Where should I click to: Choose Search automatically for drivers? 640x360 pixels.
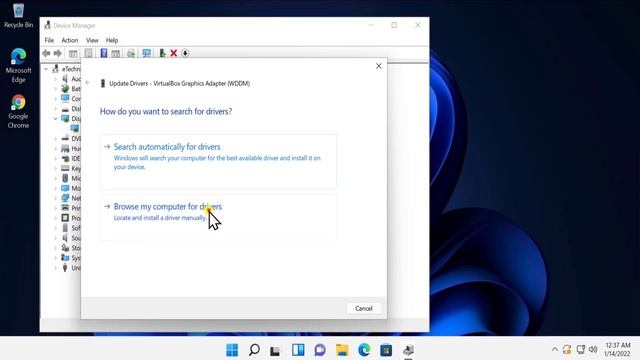click(x=218, y=161)
